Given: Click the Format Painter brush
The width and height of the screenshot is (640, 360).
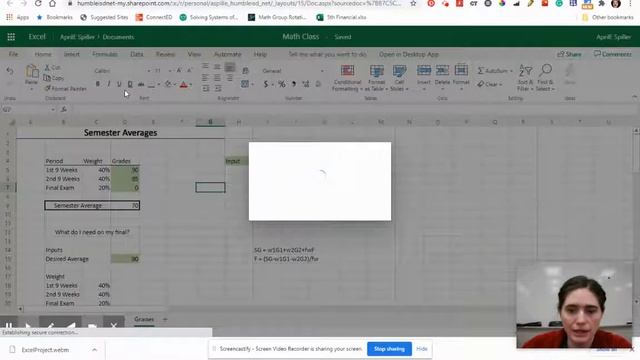Looking at the screenshot, I should coord(65,88).
